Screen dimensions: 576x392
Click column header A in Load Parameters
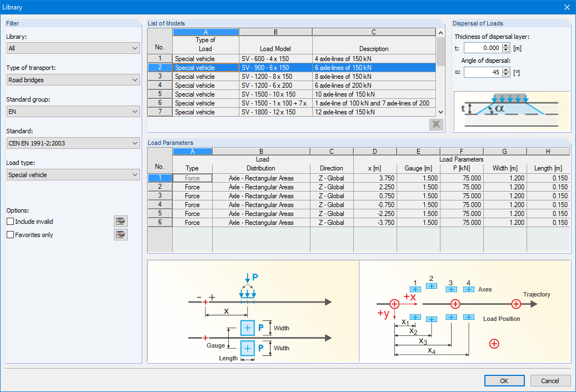(192, 150)
